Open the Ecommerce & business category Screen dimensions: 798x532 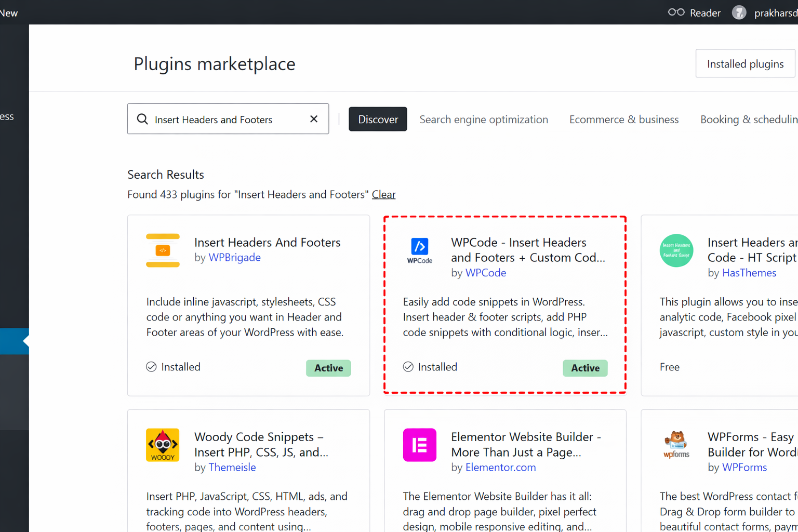pos(624,119)
